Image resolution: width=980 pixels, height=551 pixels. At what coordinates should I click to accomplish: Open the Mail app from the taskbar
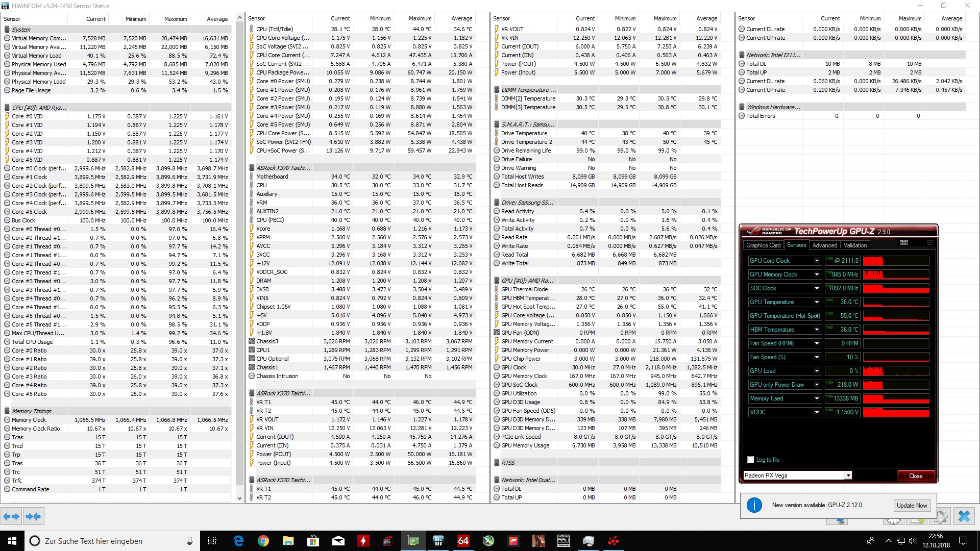click(x=338, y=541)
